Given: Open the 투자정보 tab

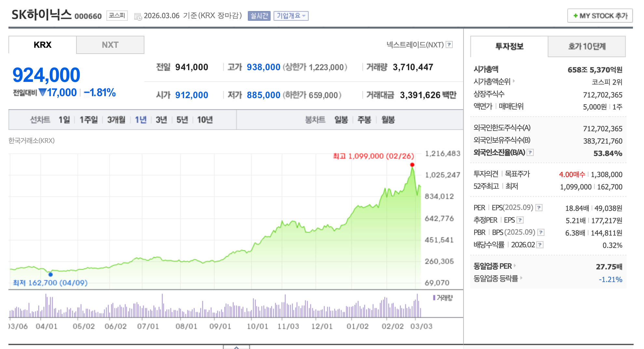Looking at the screenshot, I should click(x=509, y=46).
